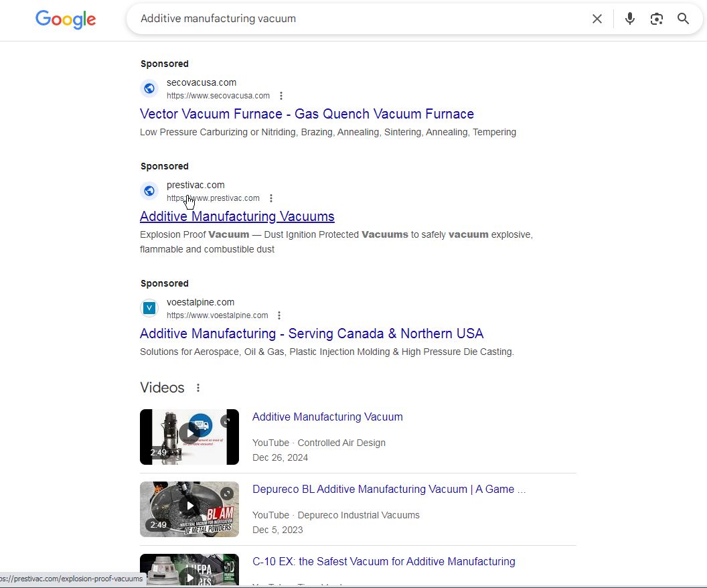
Task: Open three-dot menu for voestalpine.com ad
Action: click(x=279, y=315)
